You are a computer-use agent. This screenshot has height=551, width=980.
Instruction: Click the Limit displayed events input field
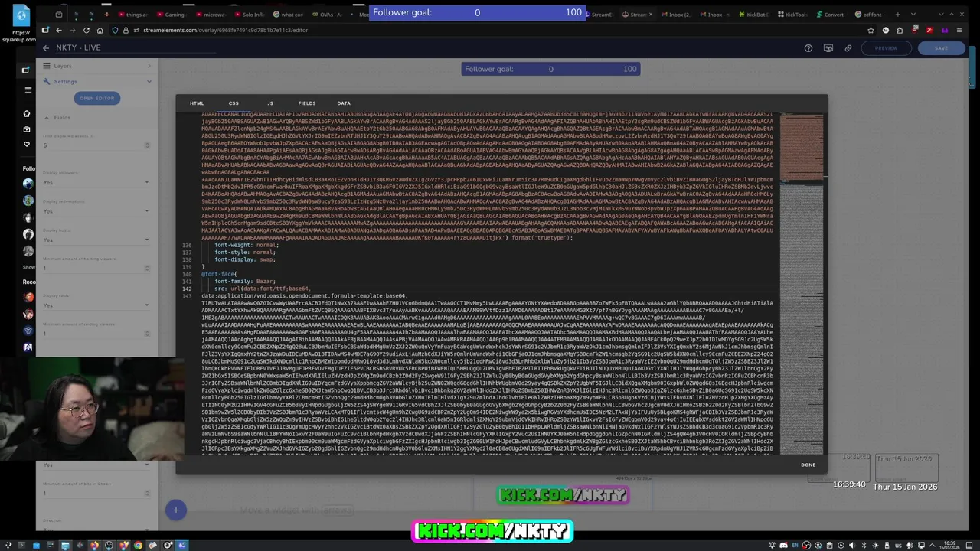[96, 145]
